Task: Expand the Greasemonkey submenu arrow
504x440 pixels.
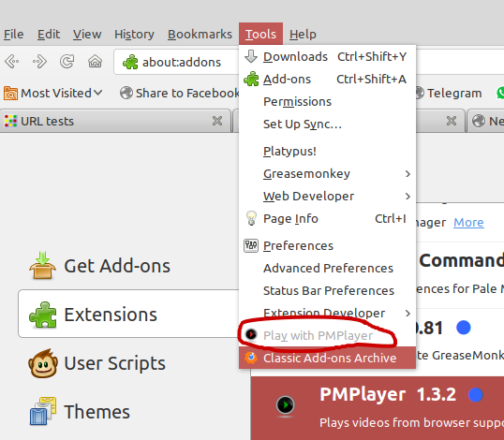Action: point(408,174)
